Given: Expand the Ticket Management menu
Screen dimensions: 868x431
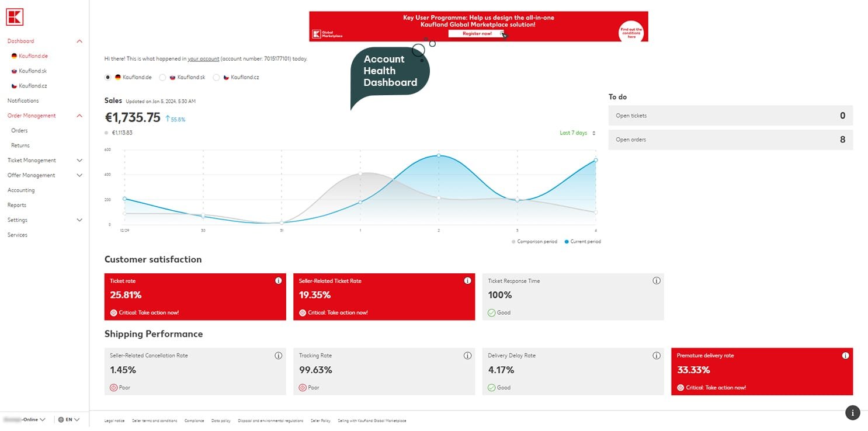Looking at the screenshot, I should 45,161.
